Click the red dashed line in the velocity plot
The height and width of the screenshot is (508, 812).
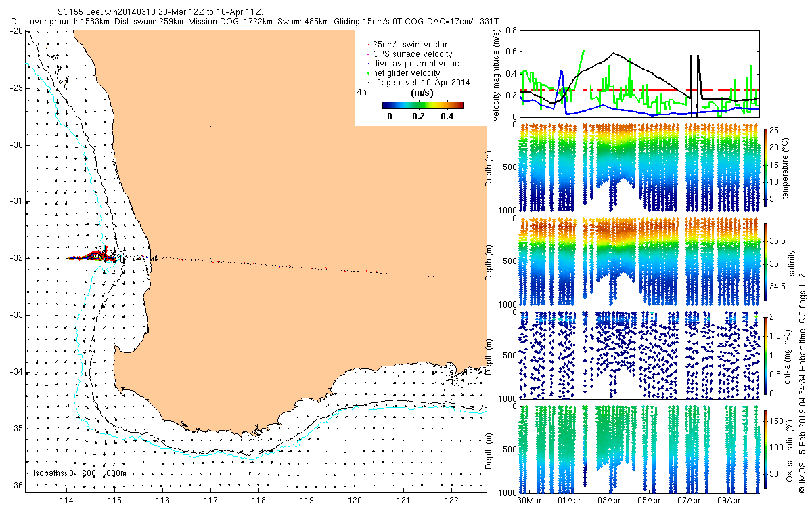point(639,89)
